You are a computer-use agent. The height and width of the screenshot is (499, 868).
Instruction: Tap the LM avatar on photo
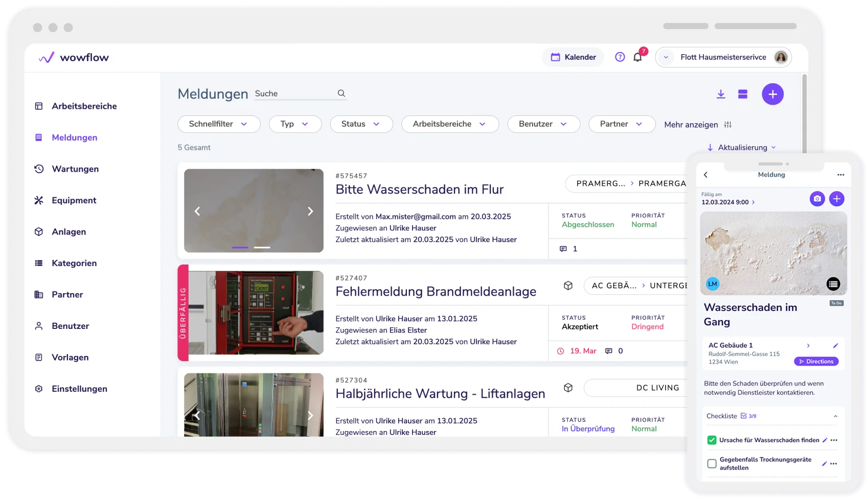pyautogui.click(x=713, y=283)
